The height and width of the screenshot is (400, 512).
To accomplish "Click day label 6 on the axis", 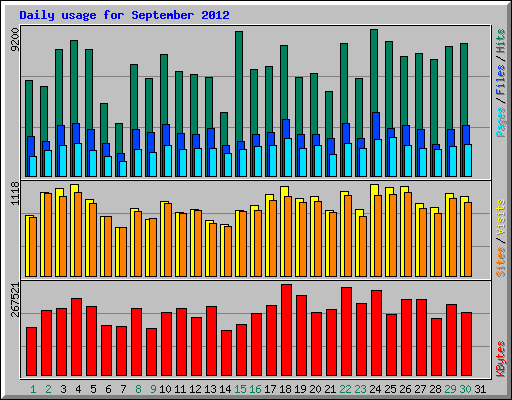I will coord(108,389).
